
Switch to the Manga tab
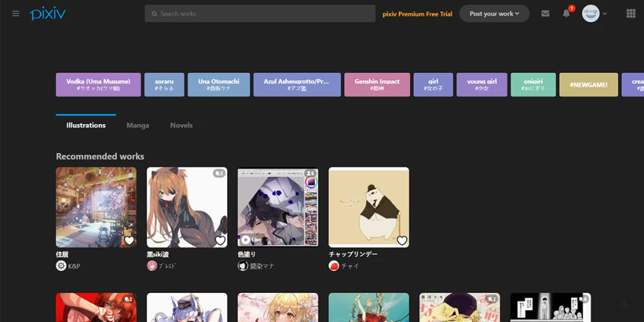coord(138,125)
